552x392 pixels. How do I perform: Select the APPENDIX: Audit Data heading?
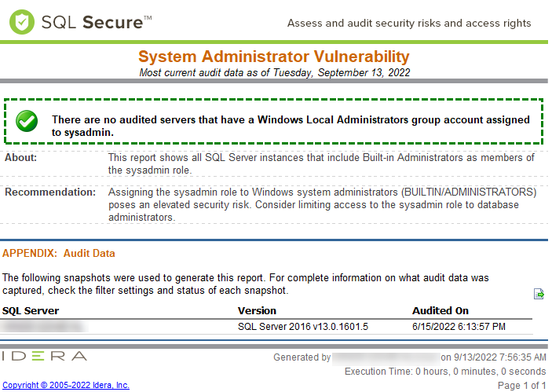(59, 254)
